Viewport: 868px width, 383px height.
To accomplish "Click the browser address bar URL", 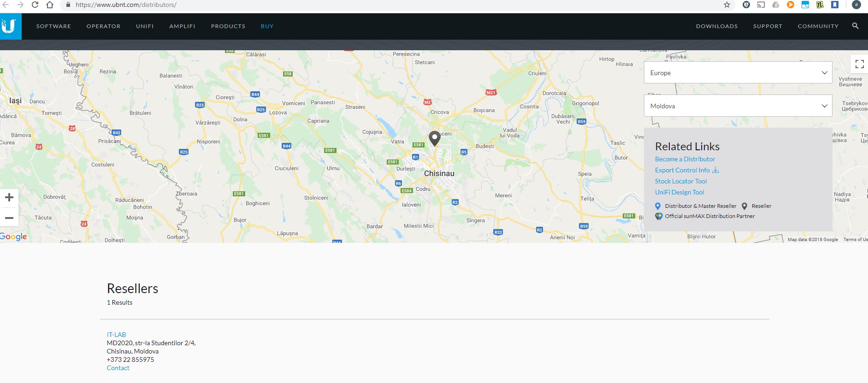I will [x=126, y=5].
